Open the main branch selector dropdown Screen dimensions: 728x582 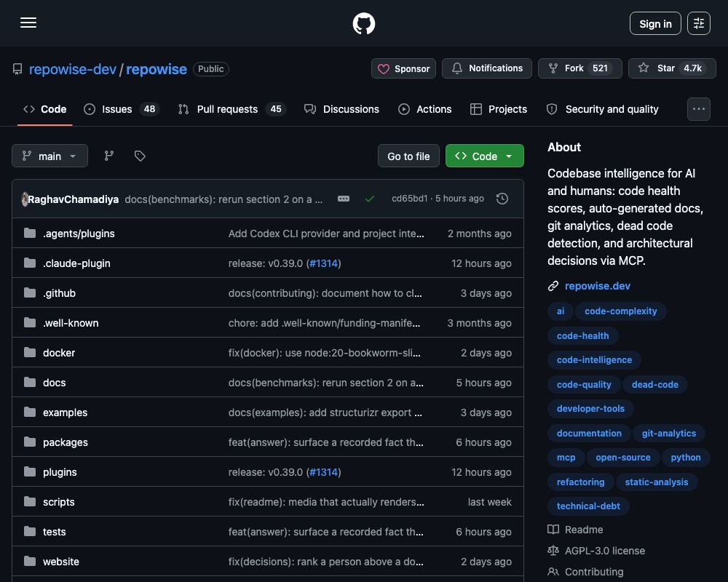pos(50,156)
